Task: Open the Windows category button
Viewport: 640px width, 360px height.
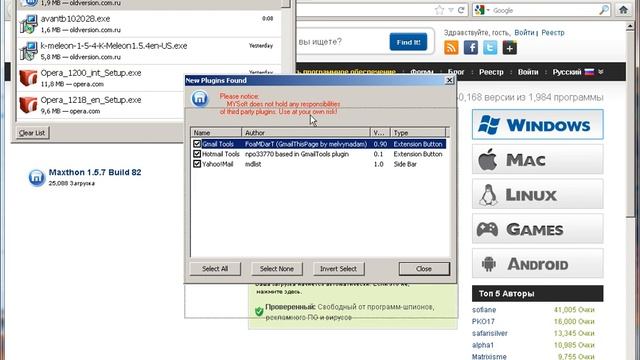Action: 538,124
